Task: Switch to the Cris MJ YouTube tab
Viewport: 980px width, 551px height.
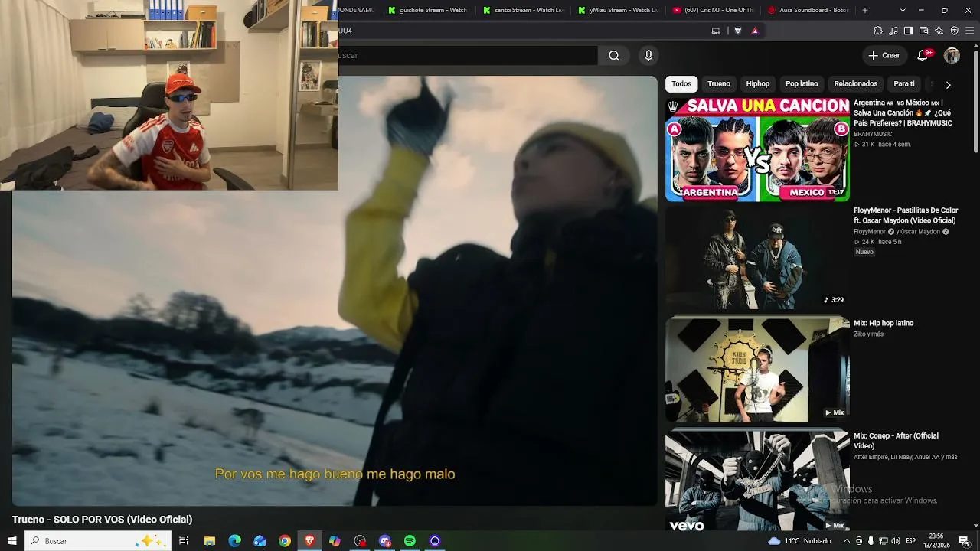Action: pos(714,10)
